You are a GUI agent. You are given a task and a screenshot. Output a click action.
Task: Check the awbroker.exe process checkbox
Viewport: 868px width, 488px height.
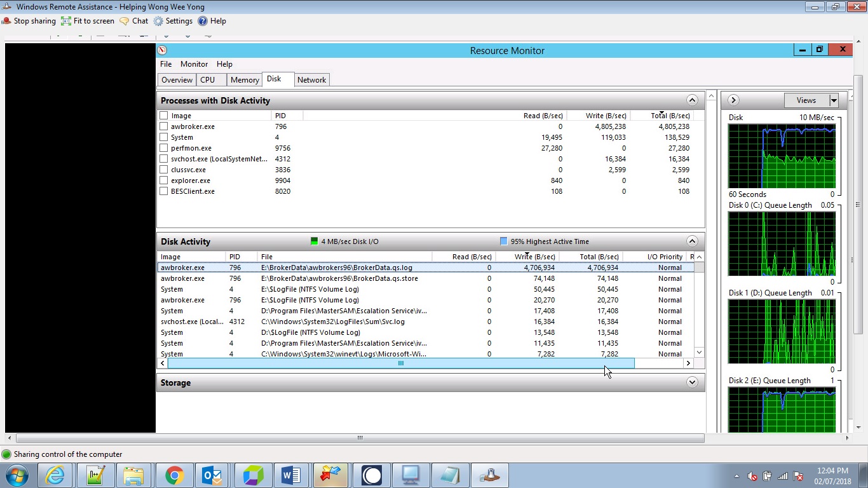coord(164,126)
